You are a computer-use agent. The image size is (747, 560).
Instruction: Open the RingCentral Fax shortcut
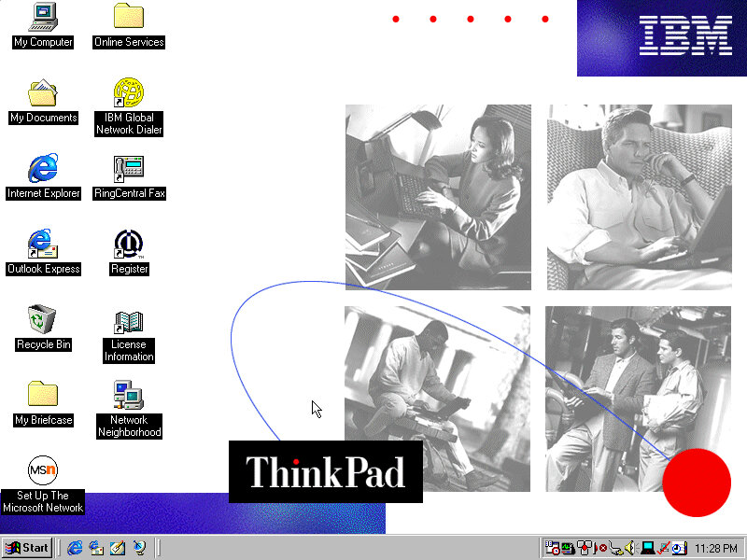point(129,169)
